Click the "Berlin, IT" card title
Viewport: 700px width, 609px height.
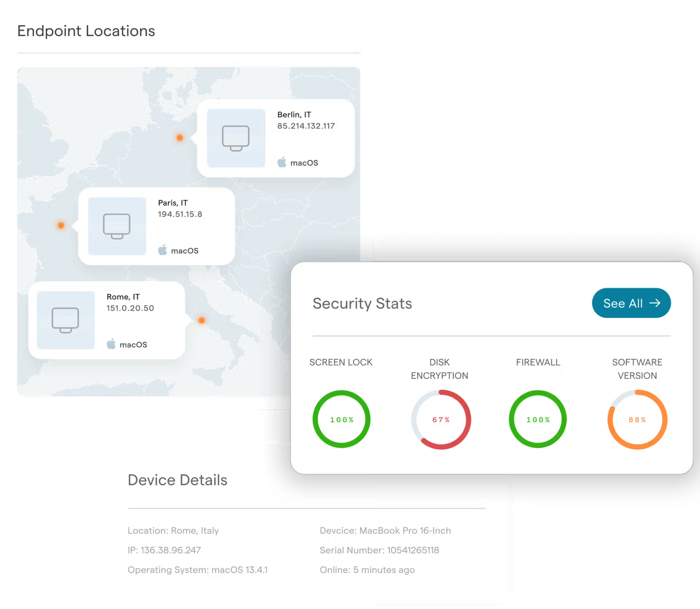pyautogui.click(x=294, y=115)
